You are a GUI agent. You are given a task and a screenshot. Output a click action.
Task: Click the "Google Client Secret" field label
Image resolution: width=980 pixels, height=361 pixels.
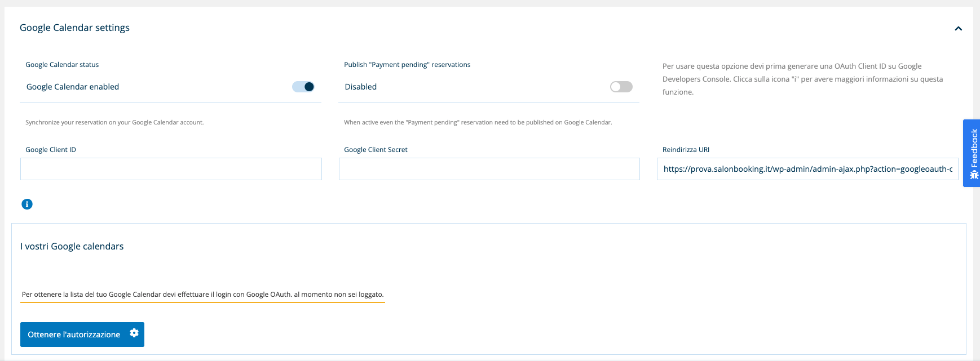[376, 150]
